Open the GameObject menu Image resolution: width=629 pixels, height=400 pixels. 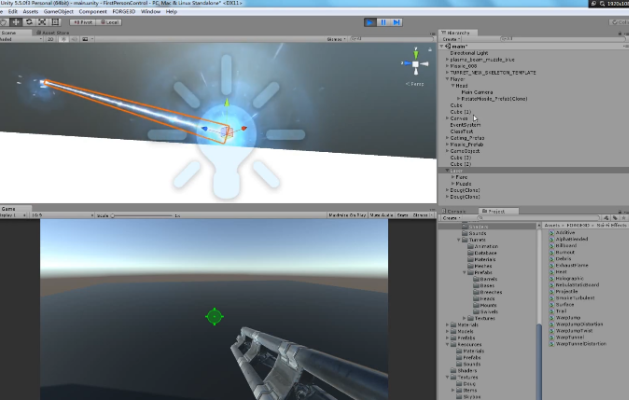59,12
